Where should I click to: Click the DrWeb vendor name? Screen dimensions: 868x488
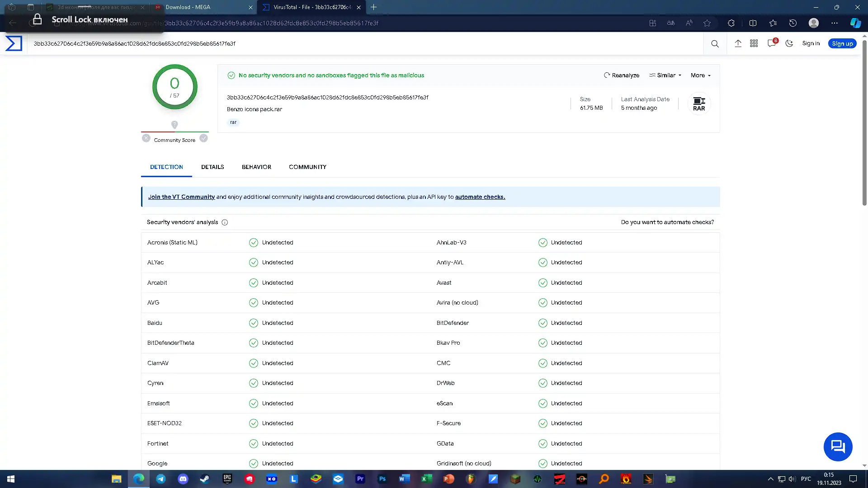coord(445,383)
